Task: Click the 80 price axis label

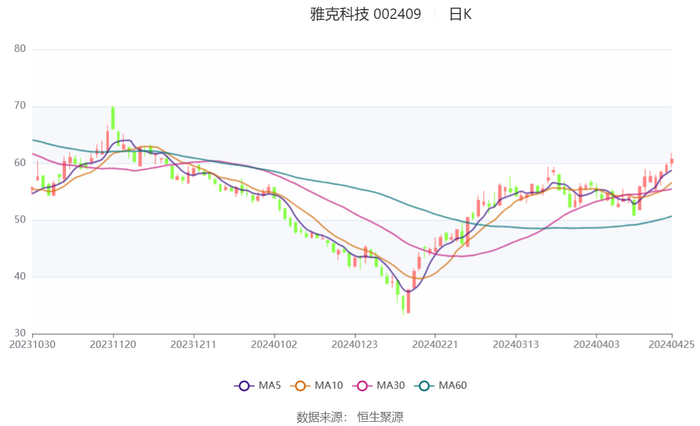Action: 19,49
